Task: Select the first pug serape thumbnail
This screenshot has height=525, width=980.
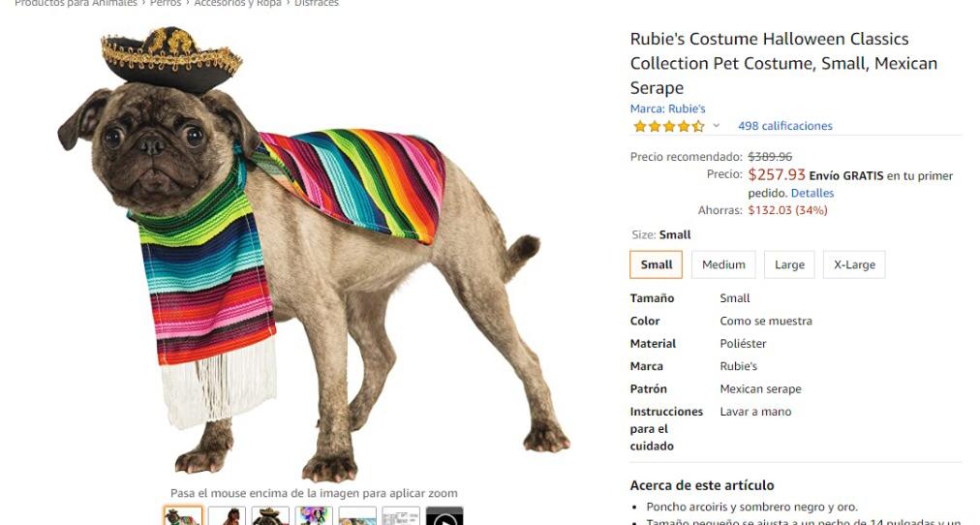Action: tap(183, 516)
